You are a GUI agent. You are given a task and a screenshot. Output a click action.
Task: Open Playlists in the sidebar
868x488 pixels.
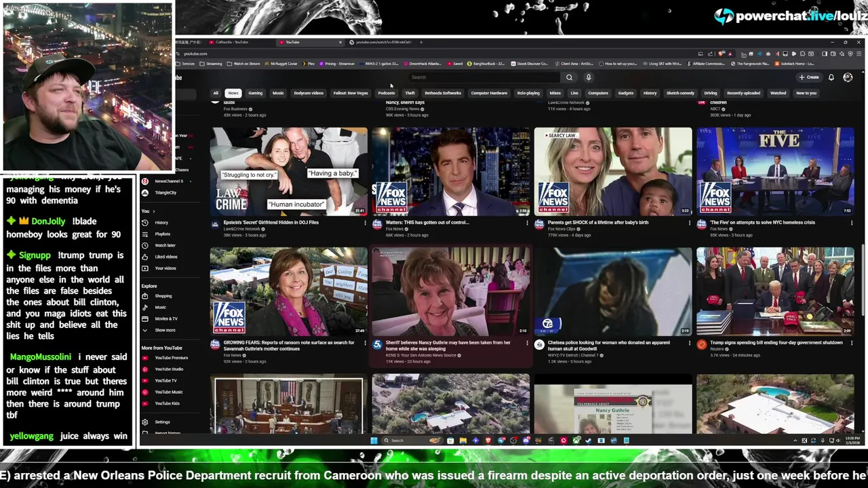tap(162, 234)
